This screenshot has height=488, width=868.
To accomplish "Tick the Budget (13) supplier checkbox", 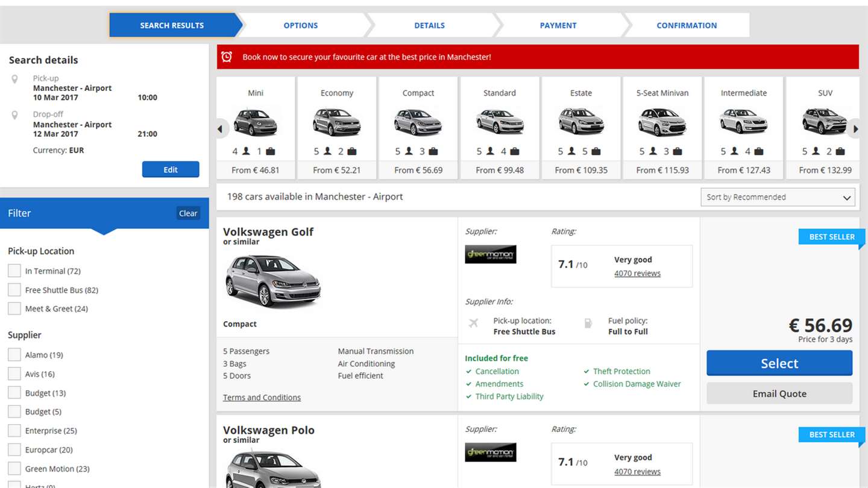I will 14,393.
